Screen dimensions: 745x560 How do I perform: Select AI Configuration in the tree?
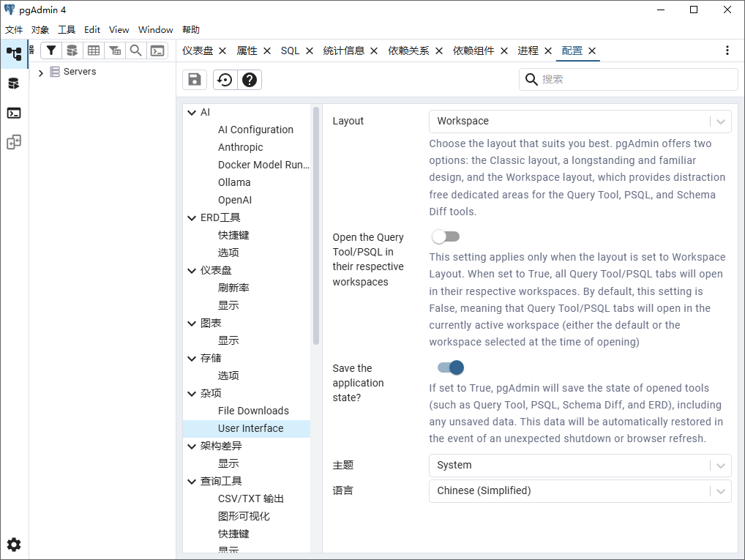click(255, 130)
